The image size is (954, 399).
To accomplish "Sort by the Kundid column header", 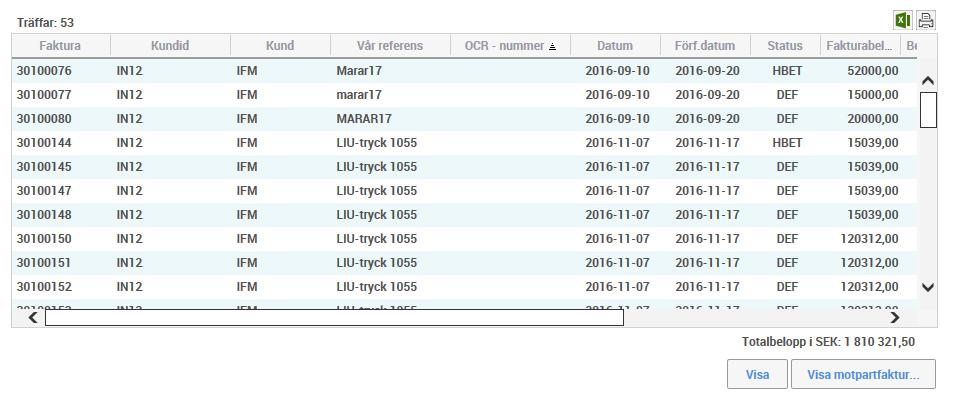I will (170, 46).
